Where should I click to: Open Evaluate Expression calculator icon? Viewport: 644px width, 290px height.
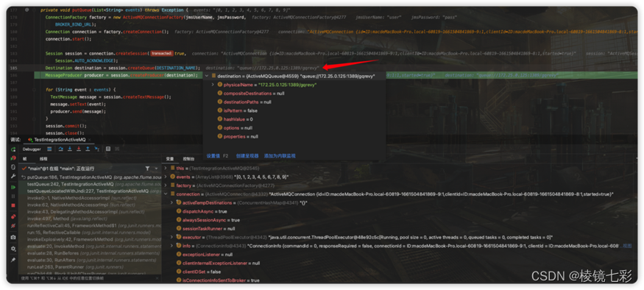(x=108, y=149)
